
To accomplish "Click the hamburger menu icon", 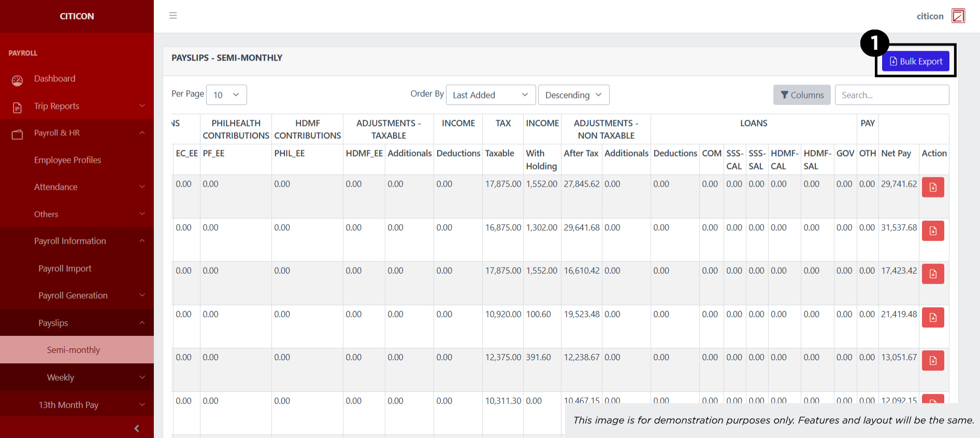I will [173, 16].
